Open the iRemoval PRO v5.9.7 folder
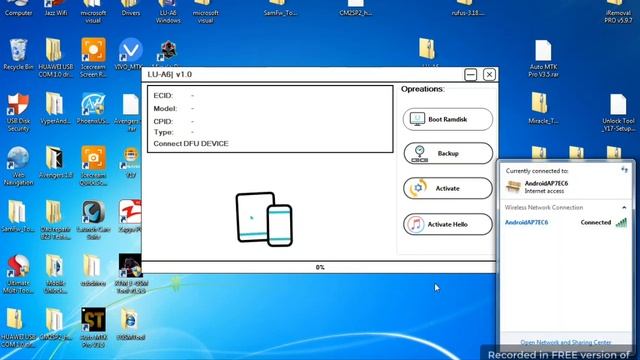The image size is (640, 360). (x=618, y=11)
